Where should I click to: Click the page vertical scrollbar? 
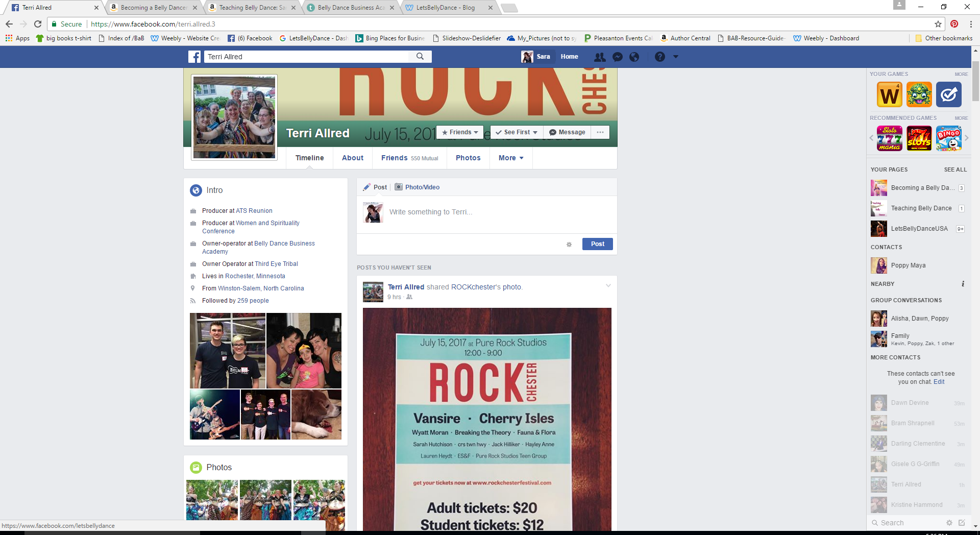click(975, 82)
